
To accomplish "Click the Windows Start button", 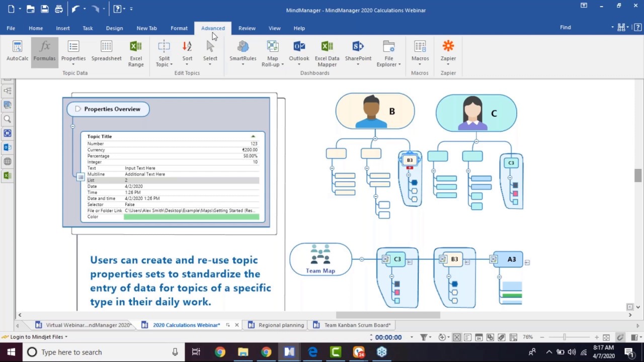I will [x=11, y=352].
